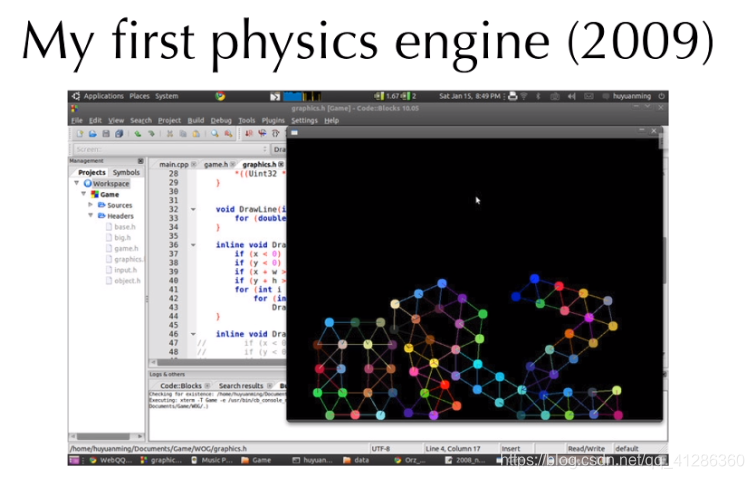
Task: Click the second debugger step icon
Action: click(262, 133)
